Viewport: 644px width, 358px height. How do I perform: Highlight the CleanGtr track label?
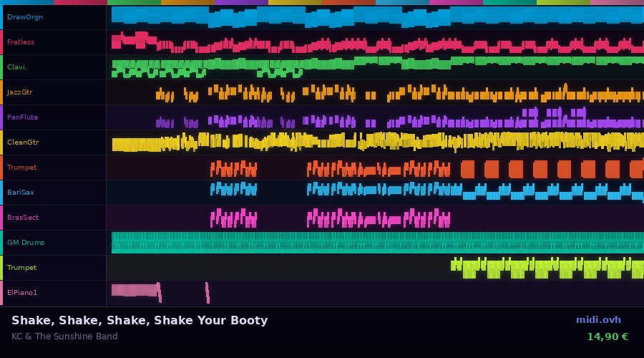(23, 142)
